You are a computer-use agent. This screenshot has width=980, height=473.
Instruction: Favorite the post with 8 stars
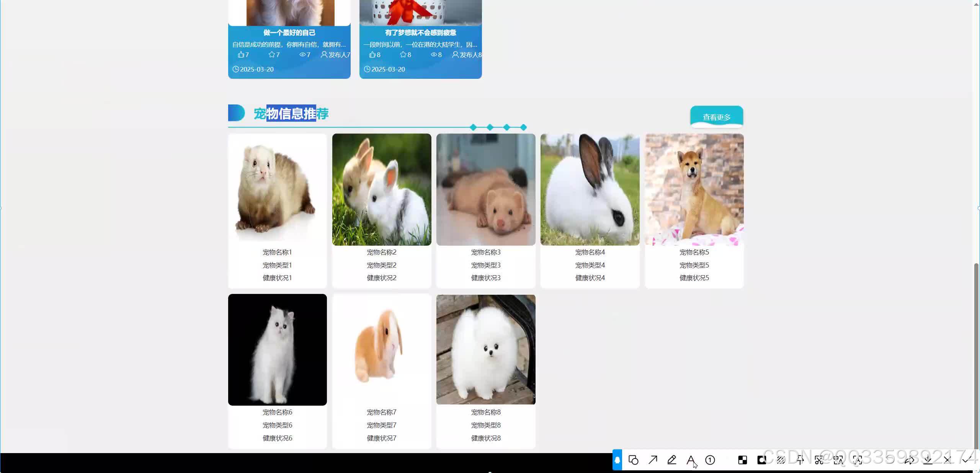[x=403, y=55]
